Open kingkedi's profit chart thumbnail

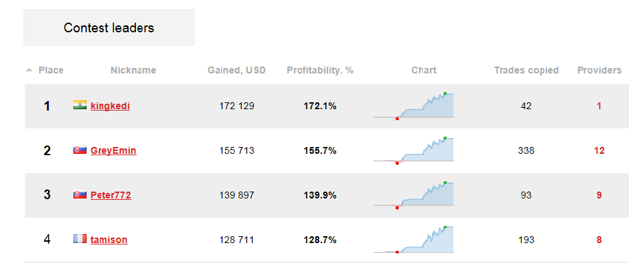413,106
